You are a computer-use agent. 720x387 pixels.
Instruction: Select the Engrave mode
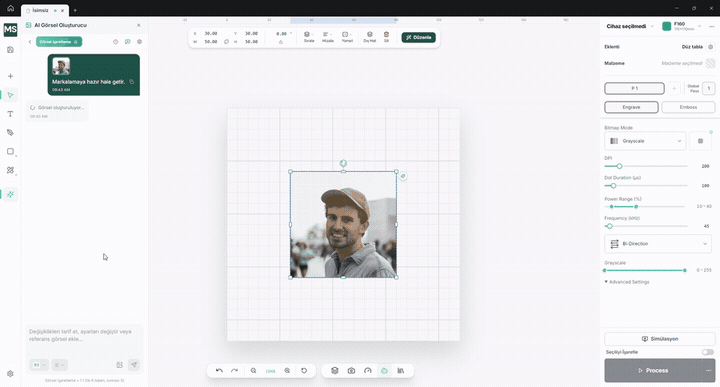(x=631, y=107)
